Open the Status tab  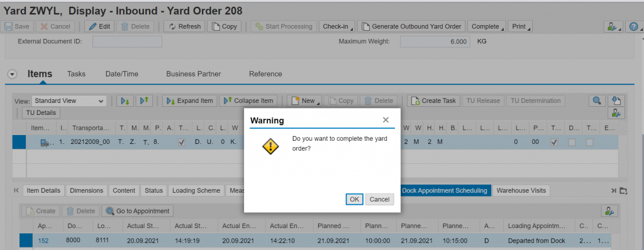coord(154,190)
